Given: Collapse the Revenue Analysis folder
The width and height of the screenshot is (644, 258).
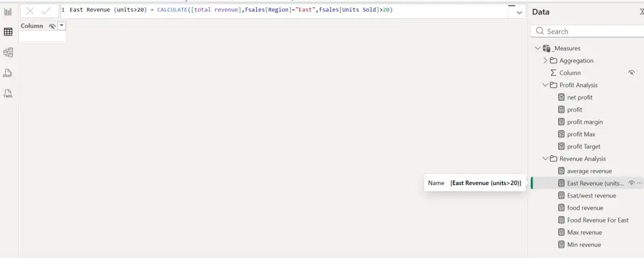Looking at the screenshot, I should coord(545,159).
